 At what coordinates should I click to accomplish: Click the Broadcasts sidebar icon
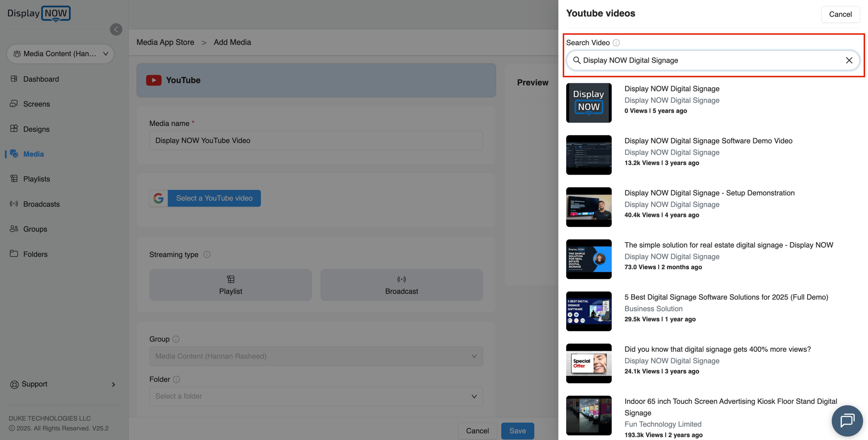(14, 204)
